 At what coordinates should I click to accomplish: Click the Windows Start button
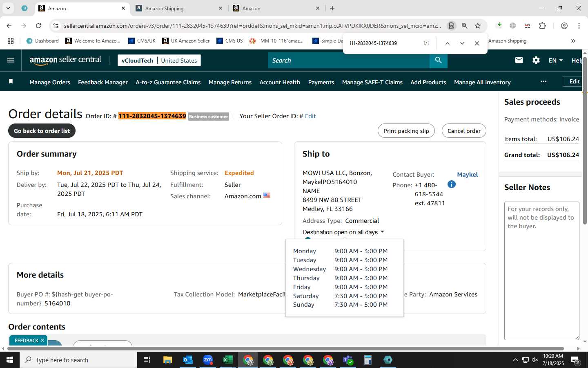click(x=10, y=360)
